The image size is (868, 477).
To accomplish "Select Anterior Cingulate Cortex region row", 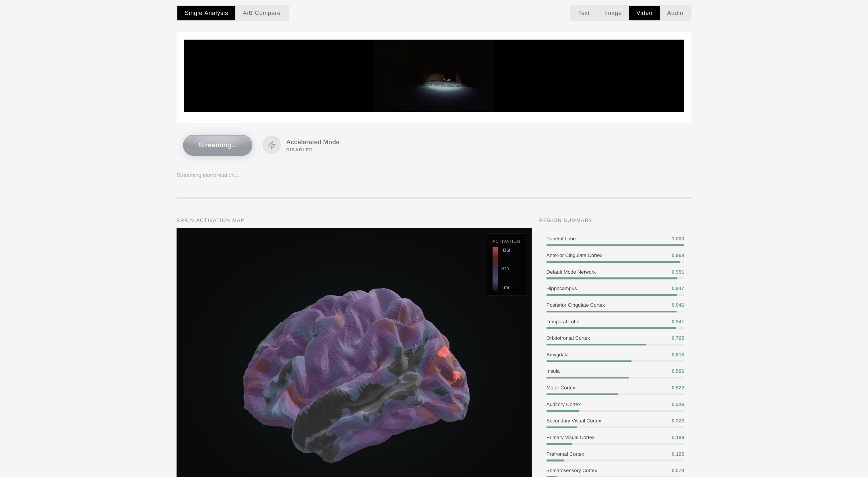I will [574, 256].
